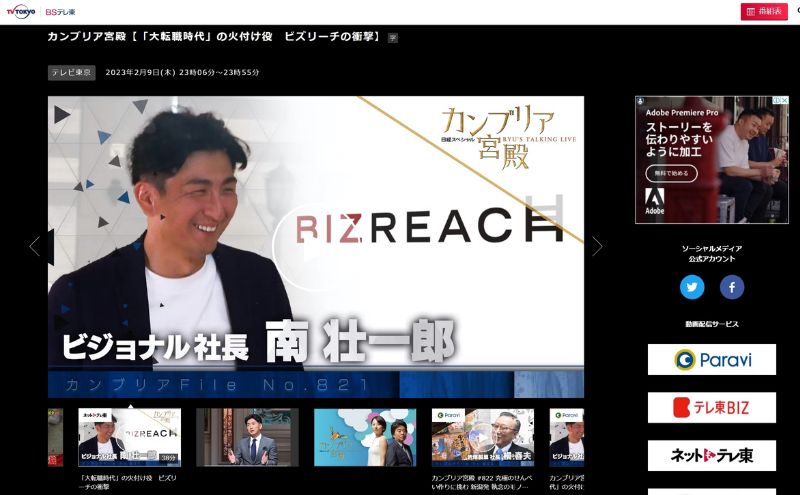
Task: Click the 動画配信サービス label
Action: [712, 324]
